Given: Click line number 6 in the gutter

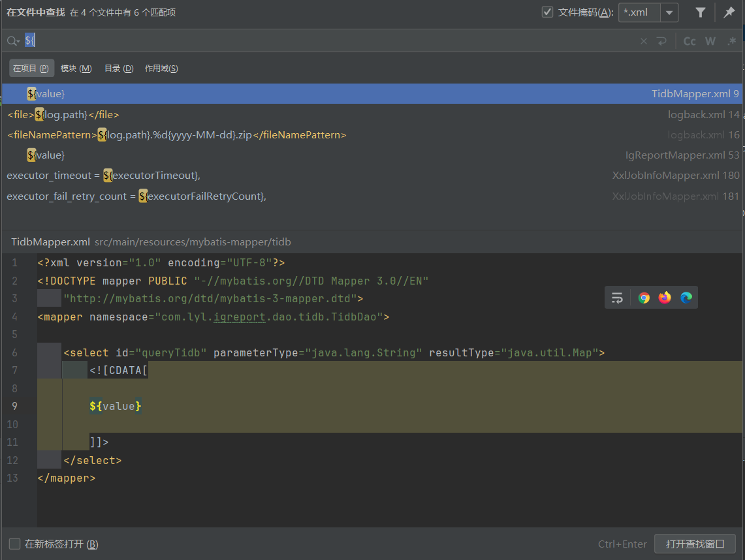Looking at the screenshot, I should [x=15, y=353].
